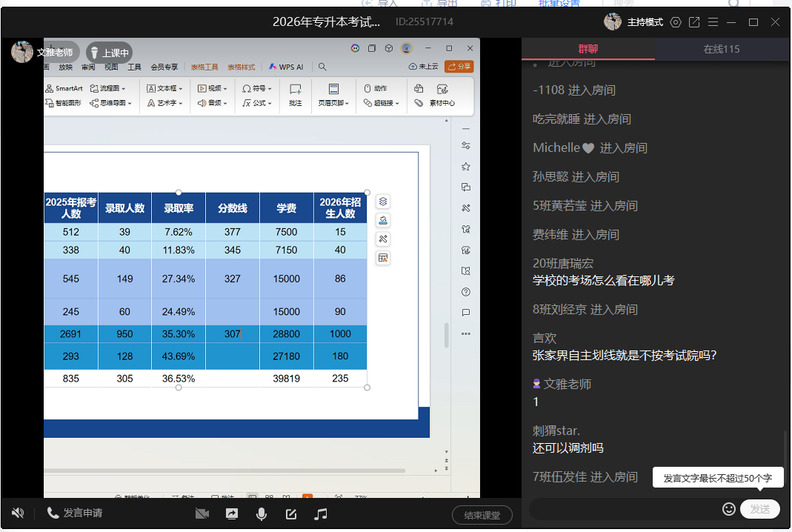This screenshot has width=792, height=532.
Task: Open the background music note icon
Action: coord(321,513)
